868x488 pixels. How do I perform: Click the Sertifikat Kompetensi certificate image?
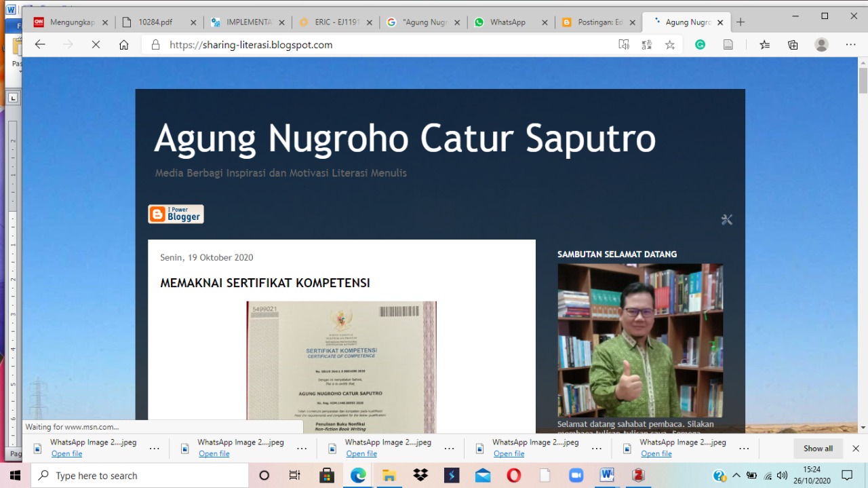point(341,367)
